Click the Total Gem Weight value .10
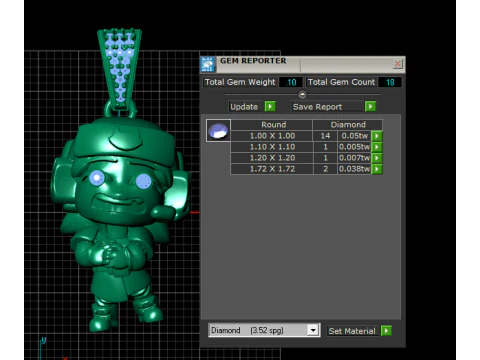The height and width of the screenshot is (360, 480). pyautogui.click(x=291, y=82)
